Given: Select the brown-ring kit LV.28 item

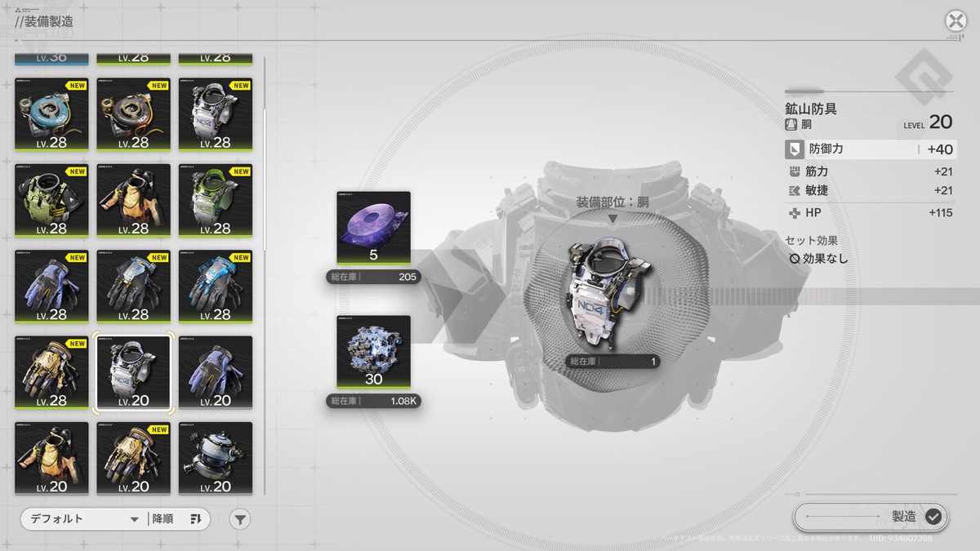Looking at the screenshot, I should pos(134,114).
